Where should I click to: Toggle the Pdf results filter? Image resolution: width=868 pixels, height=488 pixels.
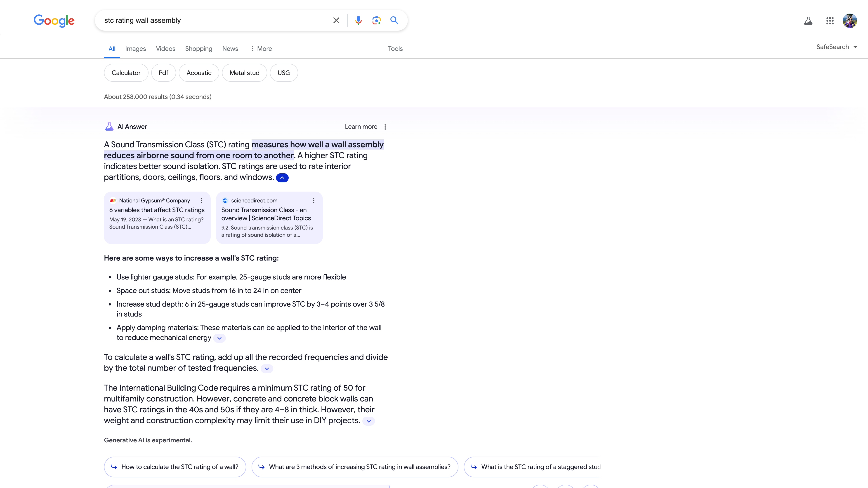pyautogui.click(x=163, y=73)
